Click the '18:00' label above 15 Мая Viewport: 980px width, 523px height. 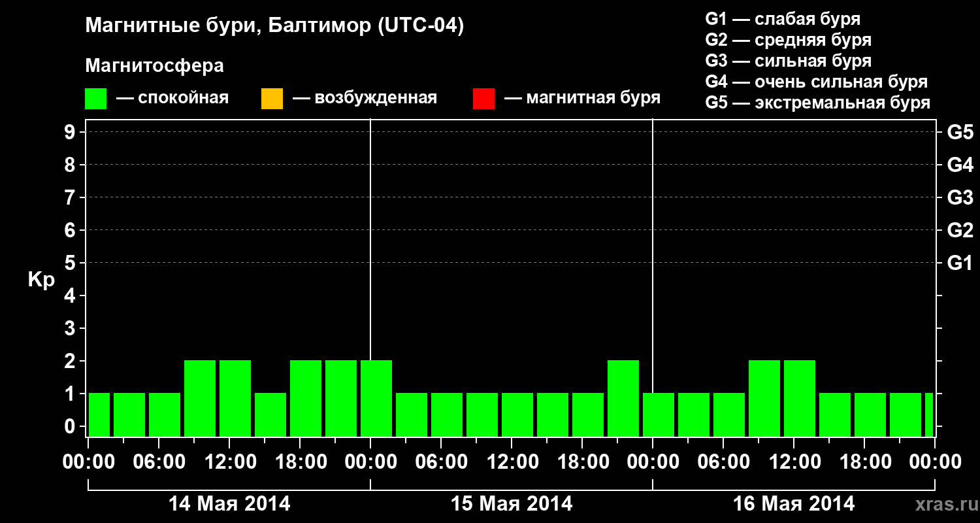pyautogui.click(x=582, y=462)
